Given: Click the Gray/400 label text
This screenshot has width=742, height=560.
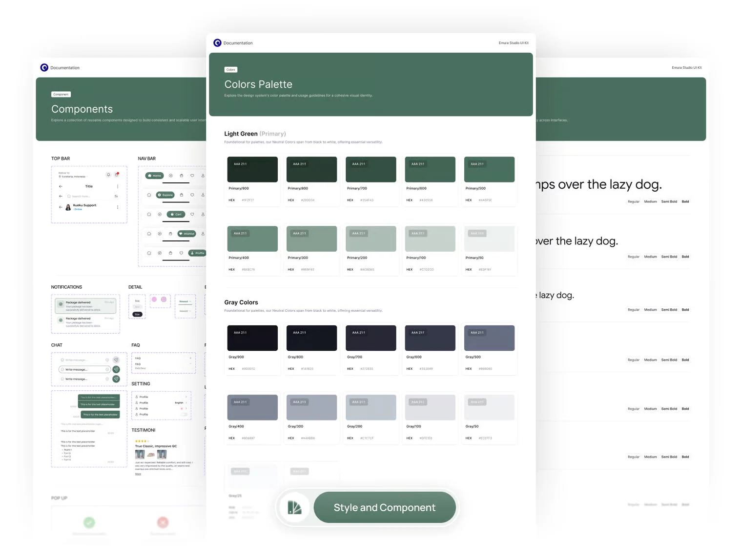Looking at the screenshot, I should (x=236, y=426).
